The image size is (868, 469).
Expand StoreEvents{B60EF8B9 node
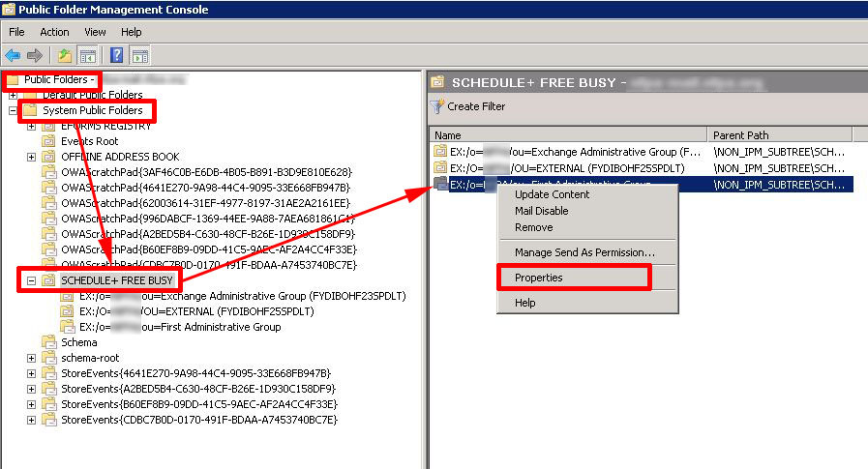coord(32,405)
